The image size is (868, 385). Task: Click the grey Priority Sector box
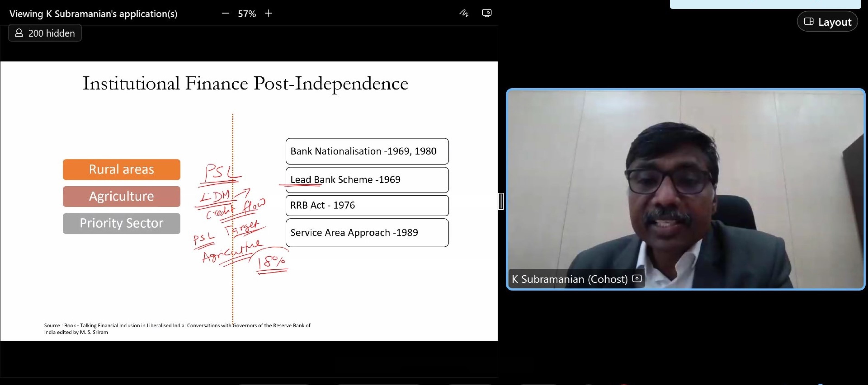121,223
